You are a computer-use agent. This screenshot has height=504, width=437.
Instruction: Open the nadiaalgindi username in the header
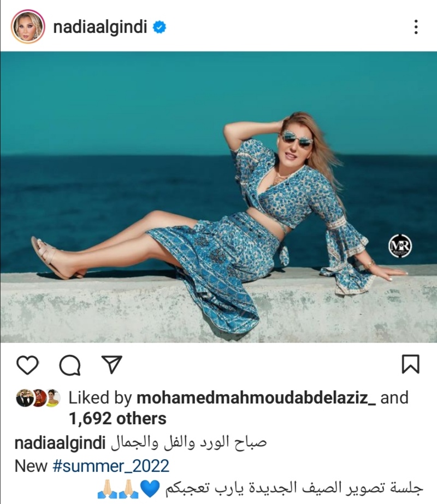coord(100,27)
